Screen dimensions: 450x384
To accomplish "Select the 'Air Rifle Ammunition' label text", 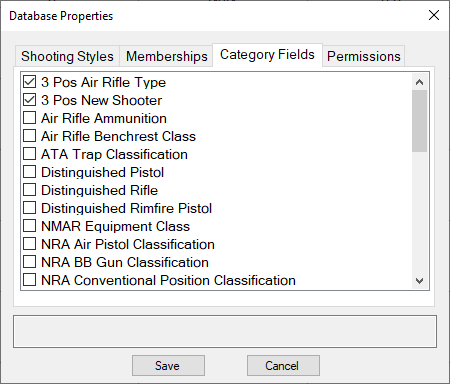I will pyautogui.click(x=104, y=118).
